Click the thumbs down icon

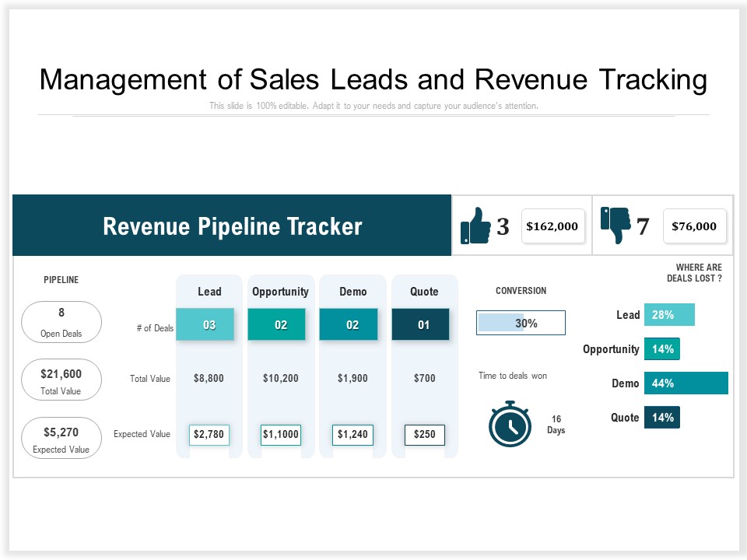[615, 226]
